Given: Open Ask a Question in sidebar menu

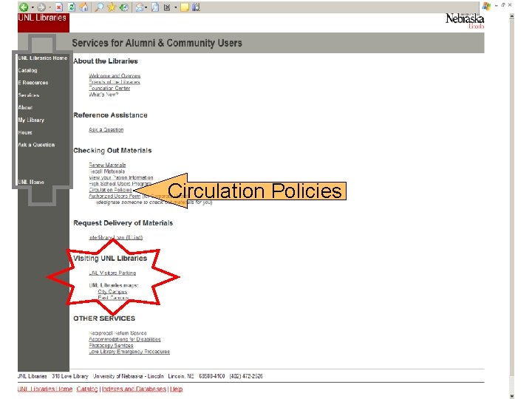Looking at the screenshot, I should click(x=36, y=145).
